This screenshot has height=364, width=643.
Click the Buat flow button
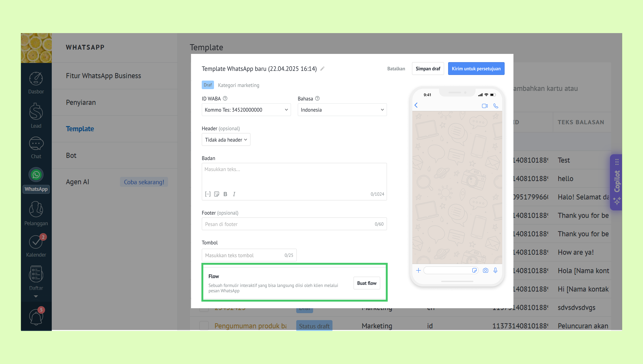[x=366, y=283]
